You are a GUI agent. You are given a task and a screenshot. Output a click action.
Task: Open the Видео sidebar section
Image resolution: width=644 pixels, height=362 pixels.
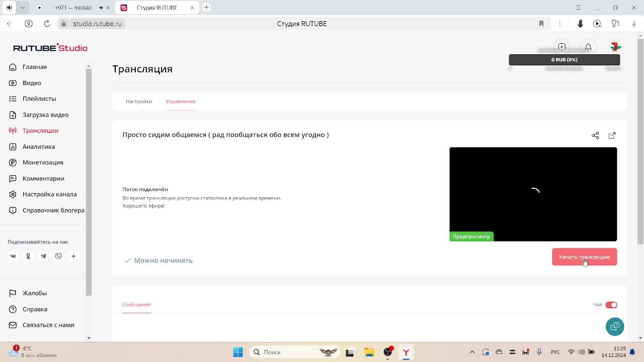point(32,83)
